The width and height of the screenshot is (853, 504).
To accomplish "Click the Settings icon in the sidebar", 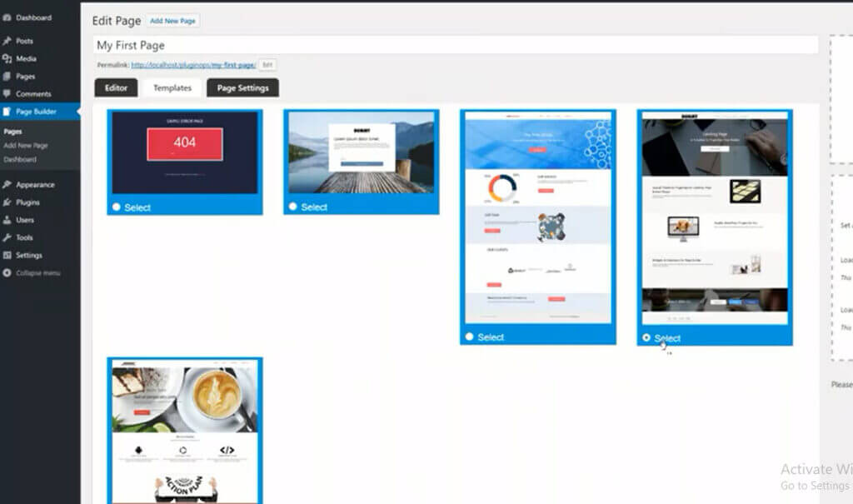I will (x=7, y=255).
